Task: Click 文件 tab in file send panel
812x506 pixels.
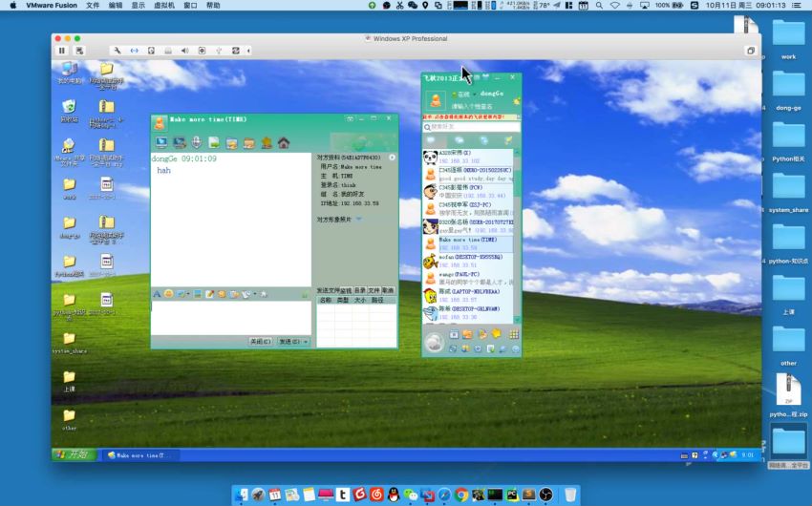Action: [374, 290]
